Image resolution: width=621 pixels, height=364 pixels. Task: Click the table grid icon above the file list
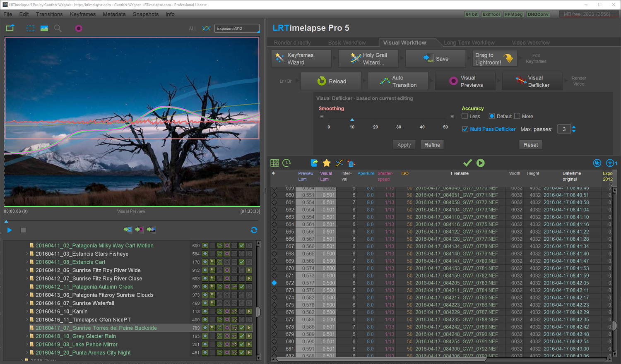click(274, 163)
